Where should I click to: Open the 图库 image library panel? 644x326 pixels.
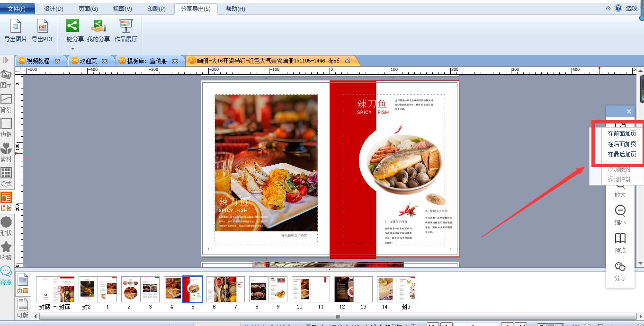(6, 79)
